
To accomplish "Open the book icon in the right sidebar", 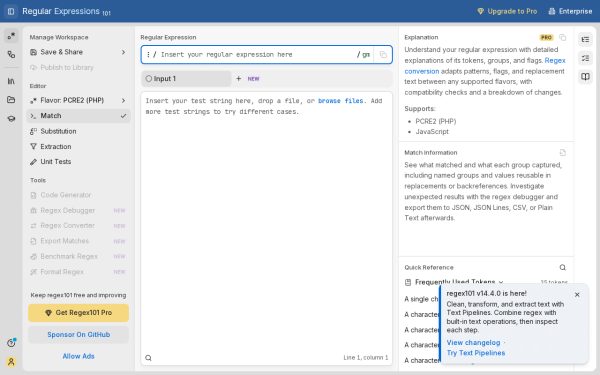I will (585, 77).
